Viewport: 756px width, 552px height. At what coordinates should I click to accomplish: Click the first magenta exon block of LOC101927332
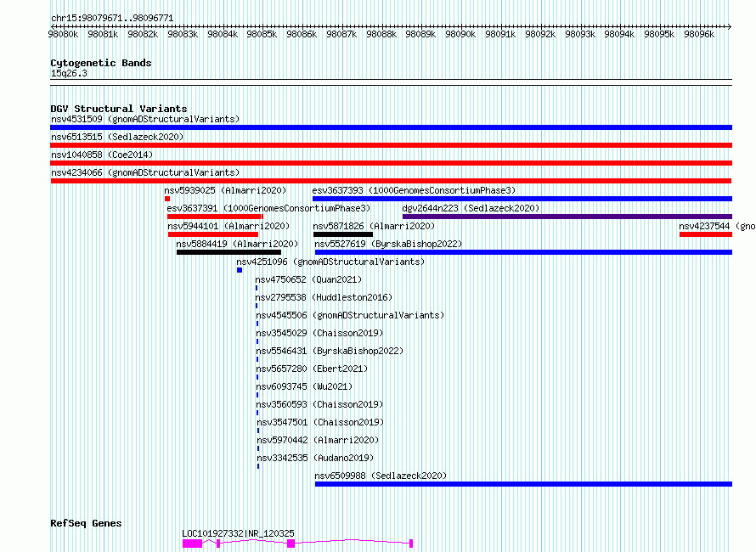(x=192, y=544)
